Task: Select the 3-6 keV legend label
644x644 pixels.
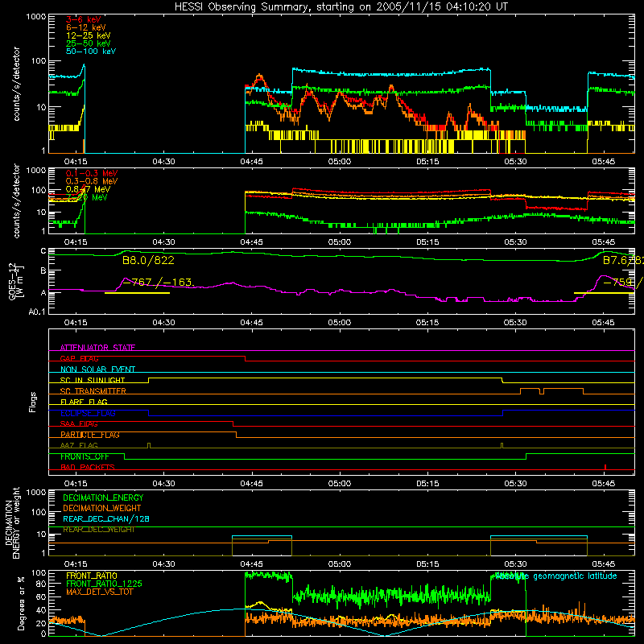Action: (x=84, y=19)
